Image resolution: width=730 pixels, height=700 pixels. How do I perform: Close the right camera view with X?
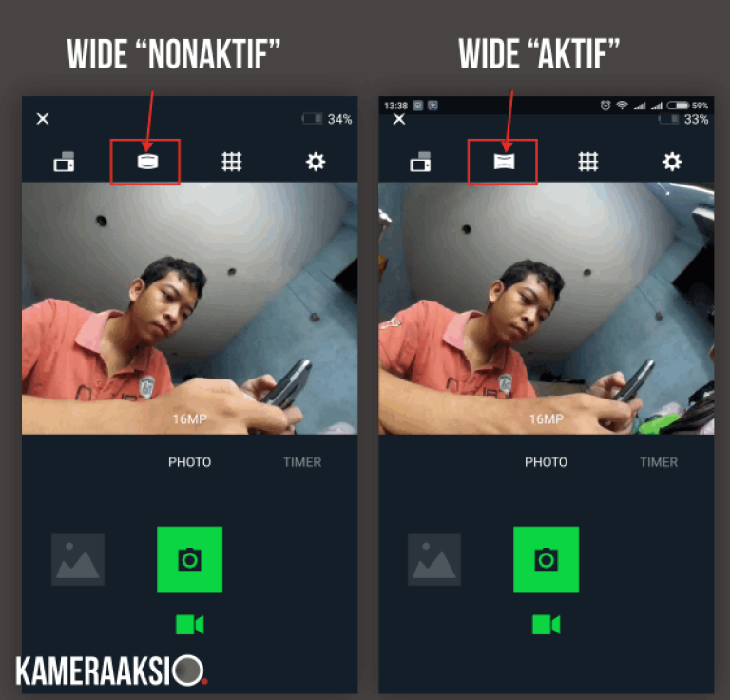pyautogui.click(x=399, y=119)
